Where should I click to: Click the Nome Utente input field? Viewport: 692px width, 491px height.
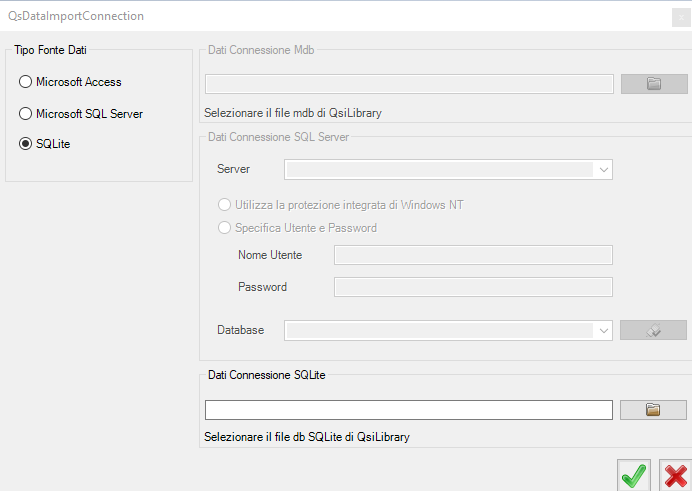473,255
